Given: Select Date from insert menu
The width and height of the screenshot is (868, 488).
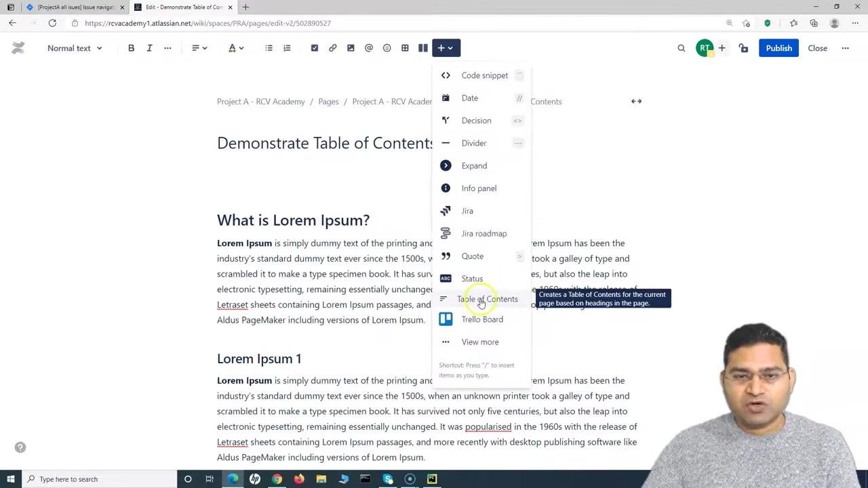Looking at the screenshot, I should (x=481, y=98).
